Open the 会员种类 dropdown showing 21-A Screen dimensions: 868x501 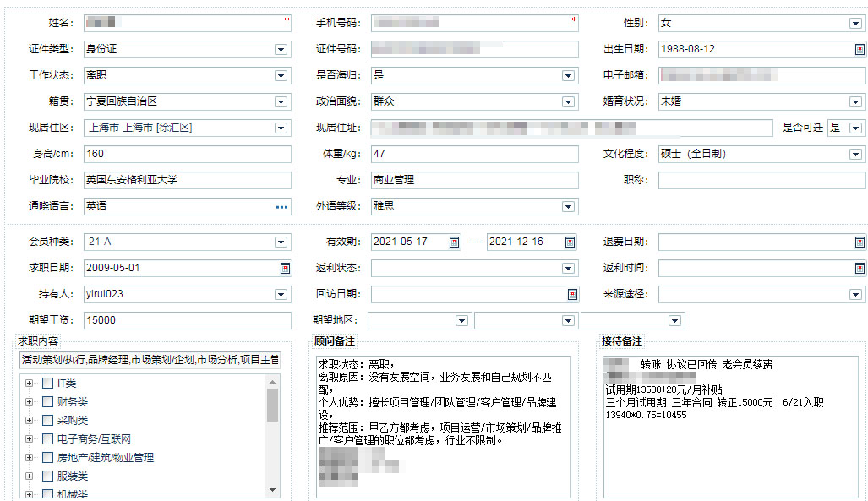click(x=281, y=242)
